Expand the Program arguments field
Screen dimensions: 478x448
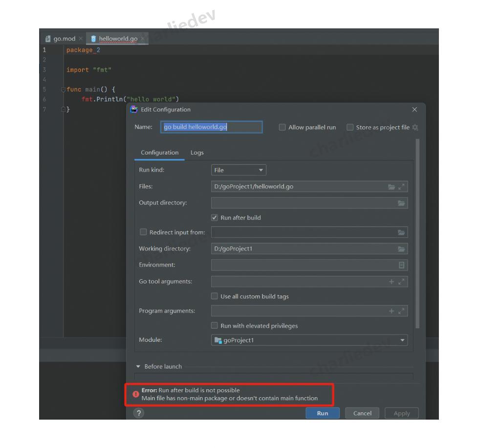coord(401,311)
